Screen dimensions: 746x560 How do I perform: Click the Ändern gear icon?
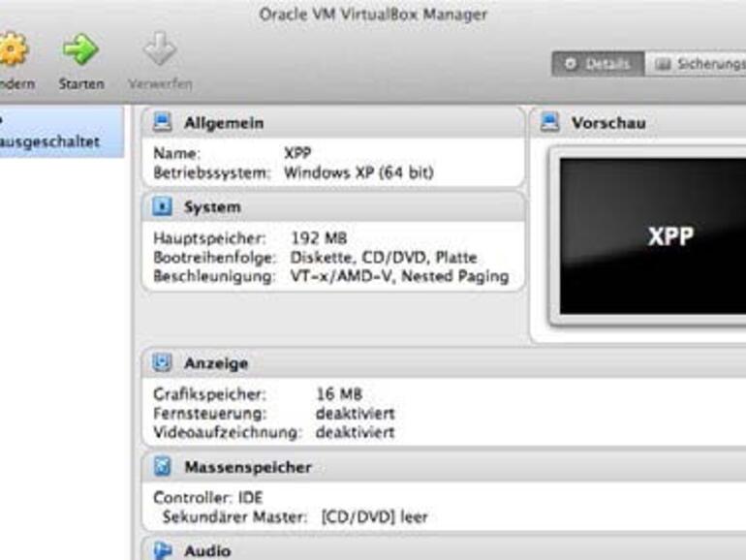pos(14,49)
